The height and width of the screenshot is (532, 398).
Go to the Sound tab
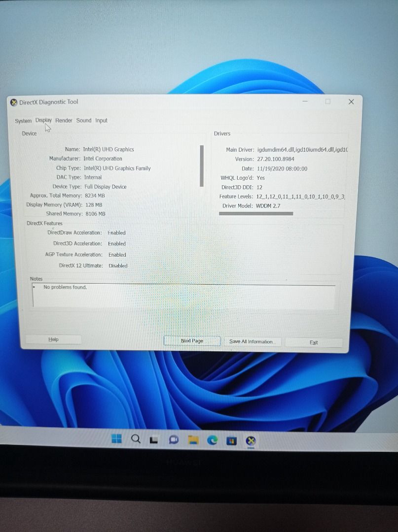[83, 121]
